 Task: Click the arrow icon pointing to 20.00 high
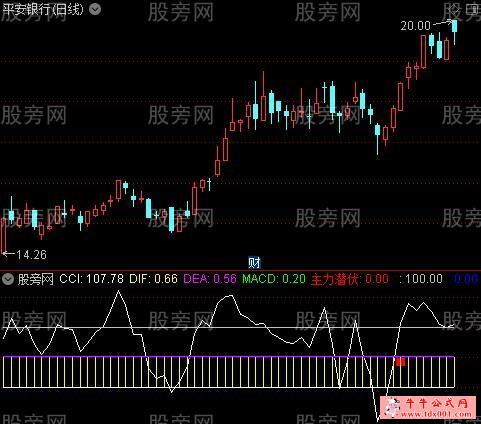click(x=442, y=23)
